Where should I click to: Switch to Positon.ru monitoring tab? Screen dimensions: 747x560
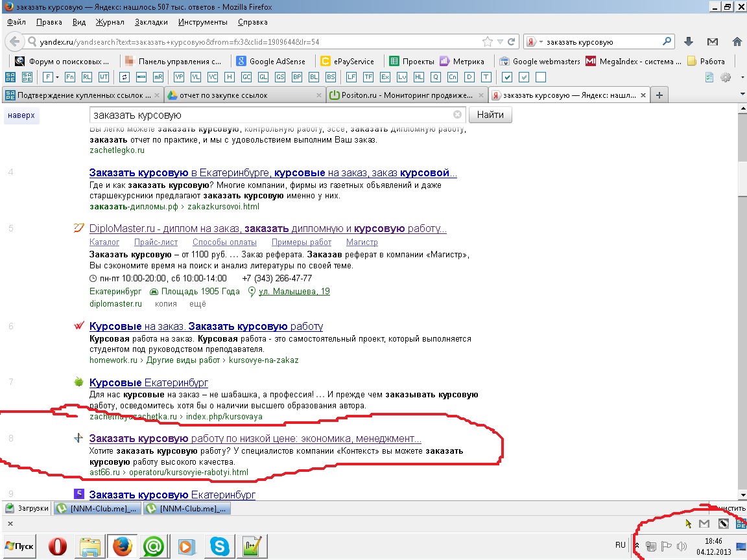407,95
